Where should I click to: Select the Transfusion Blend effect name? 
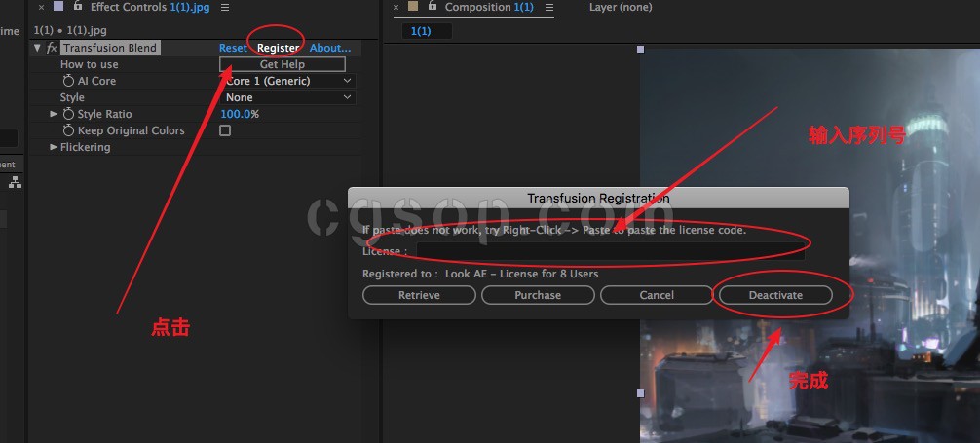pos(110,48)
